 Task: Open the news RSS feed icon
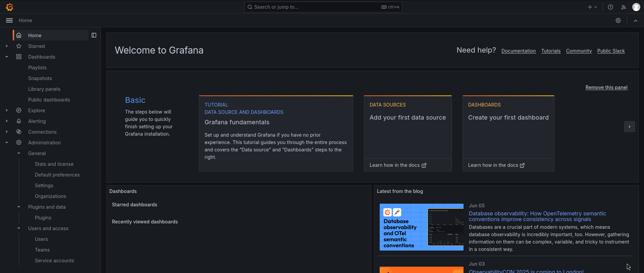click(x=624, y=7)
